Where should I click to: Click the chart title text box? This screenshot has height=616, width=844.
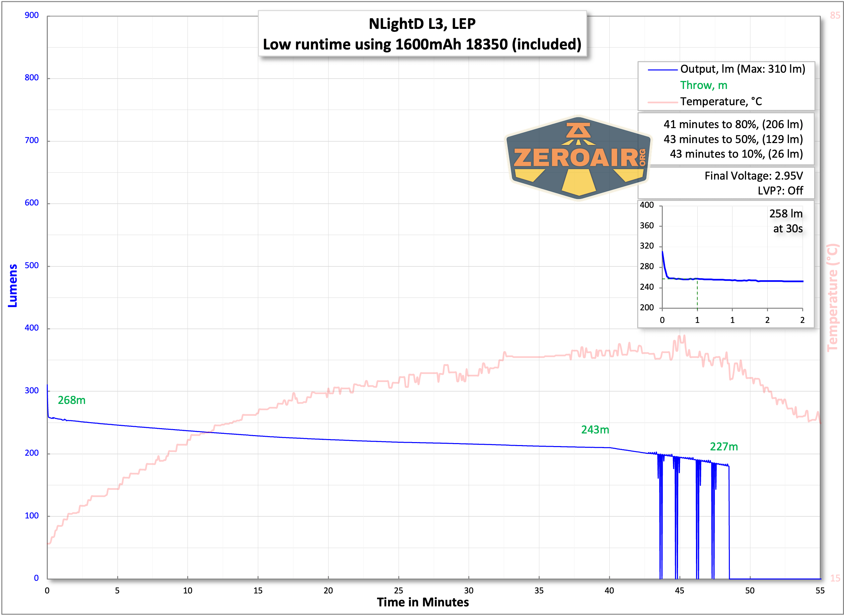pyautogui.click(x=422, y=34)
